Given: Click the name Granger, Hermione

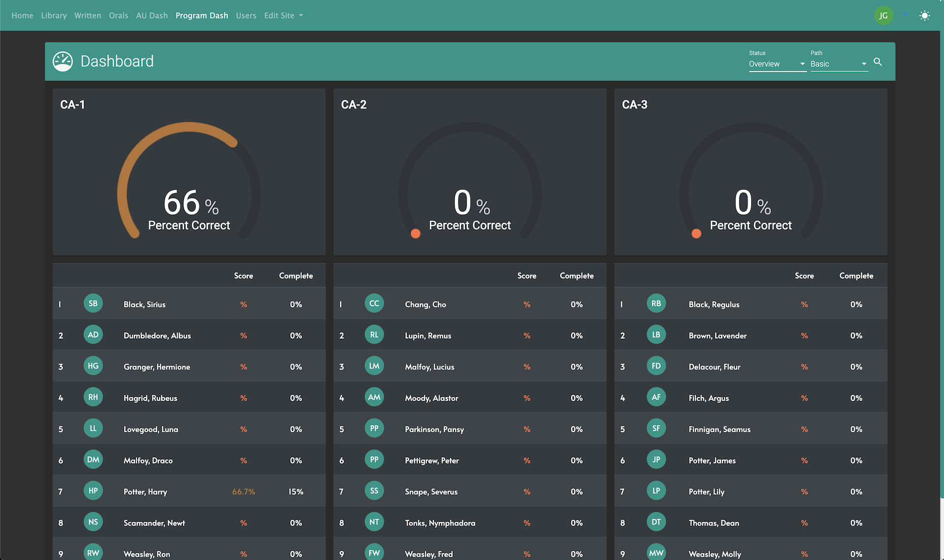Looking at the screenshot, I should 157,367.
